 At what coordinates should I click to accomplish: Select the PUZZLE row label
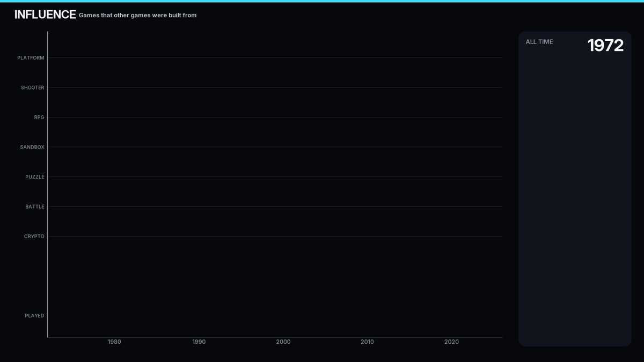click(x=35, y=177)
